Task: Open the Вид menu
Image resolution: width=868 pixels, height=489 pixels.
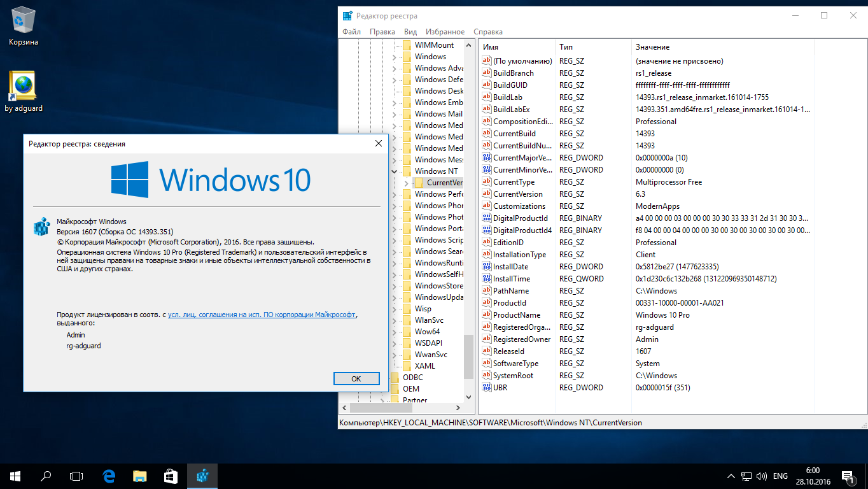Action: (x=410, y=32)
